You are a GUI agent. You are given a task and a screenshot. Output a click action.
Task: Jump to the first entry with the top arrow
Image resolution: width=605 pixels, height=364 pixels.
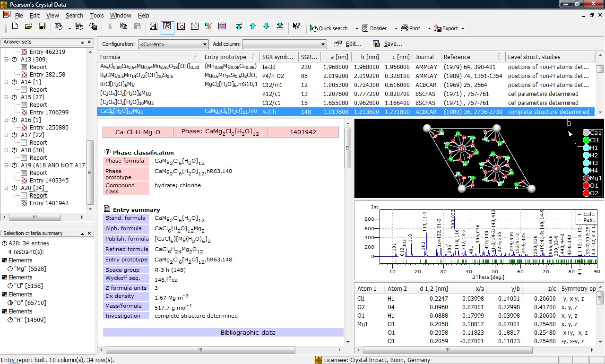click(239, 26)
